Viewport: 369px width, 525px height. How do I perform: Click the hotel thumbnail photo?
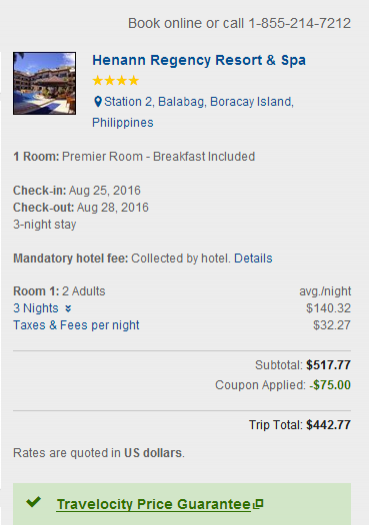[x=45, y=83]
